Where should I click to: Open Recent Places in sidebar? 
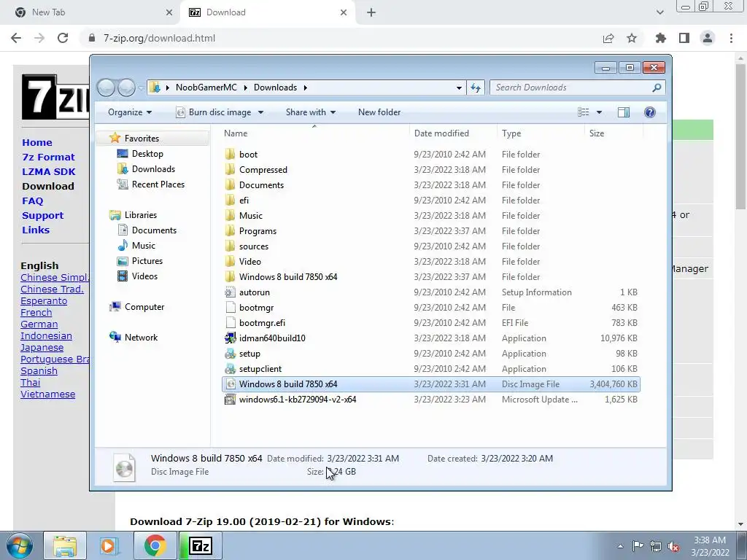coord(158,184)
